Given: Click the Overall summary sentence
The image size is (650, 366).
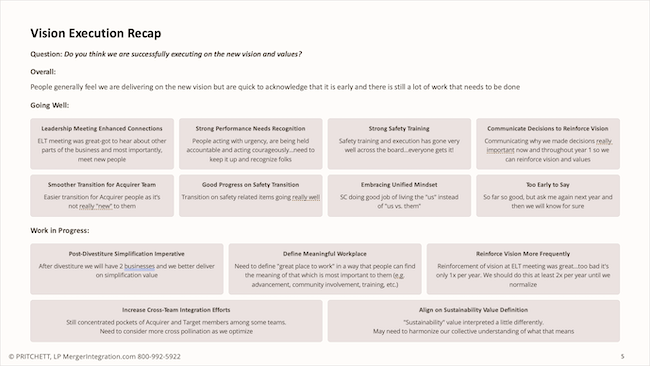Looking at the screenshot, I should [x=275, y=87].
